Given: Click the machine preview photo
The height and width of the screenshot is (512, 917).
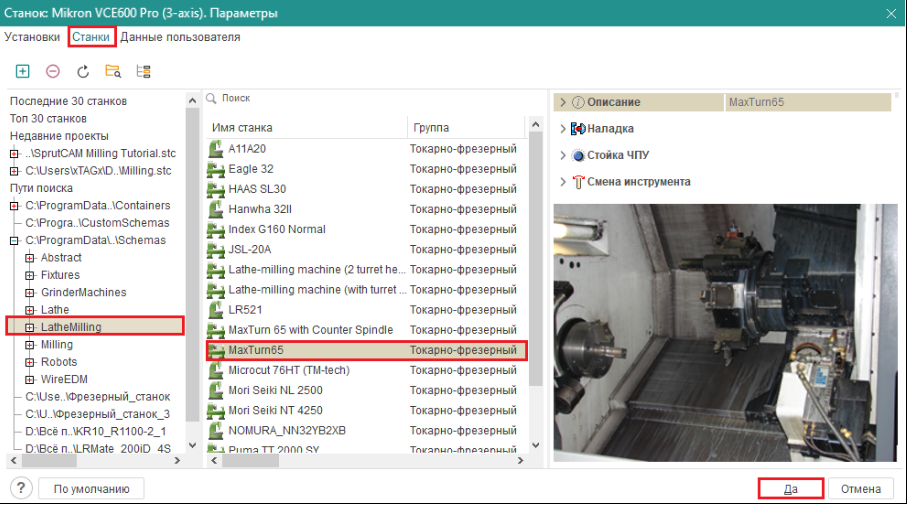Looking at the screenshot, I should pos(719,332).
